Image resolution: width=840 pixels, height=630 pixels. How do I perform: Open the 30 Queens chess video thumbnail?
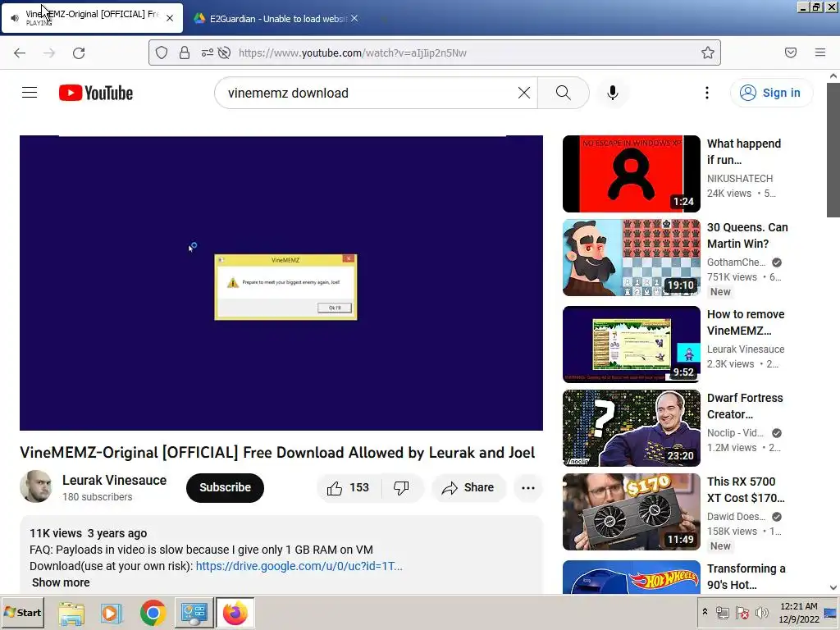click(x=632, y=257)
